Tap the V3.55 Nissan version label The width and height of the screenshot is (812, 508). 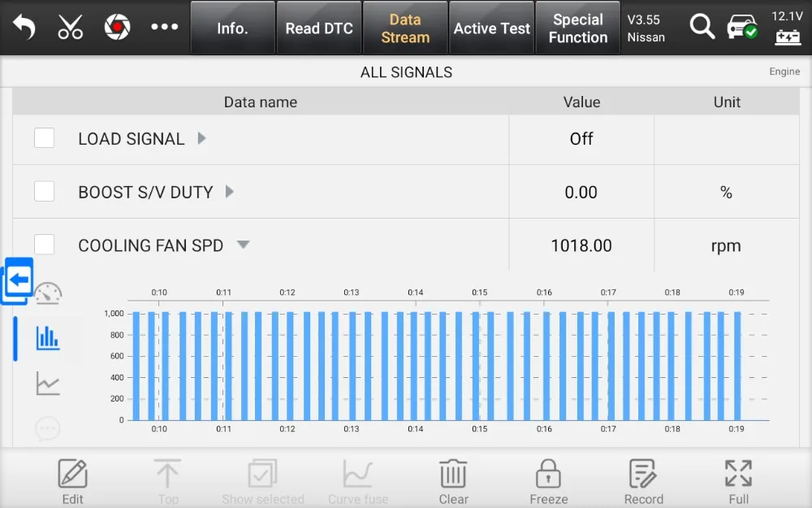[646, 28]
